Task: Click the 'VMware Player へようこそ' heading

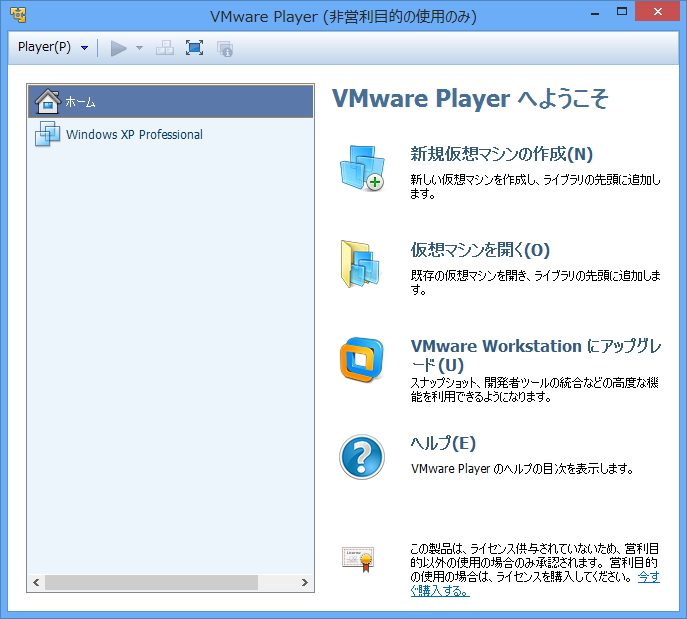Action: (470, 99)
